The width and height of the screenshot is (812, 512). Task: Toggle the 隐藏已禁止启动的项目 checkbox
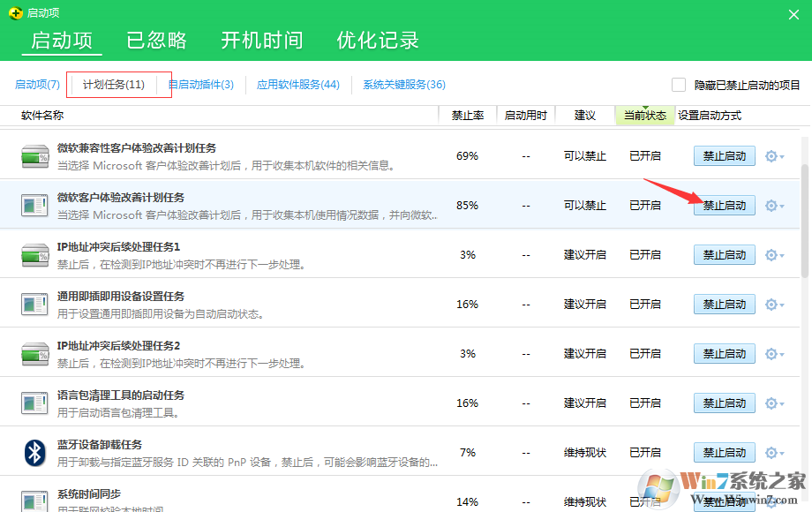(x=679, y=85)
